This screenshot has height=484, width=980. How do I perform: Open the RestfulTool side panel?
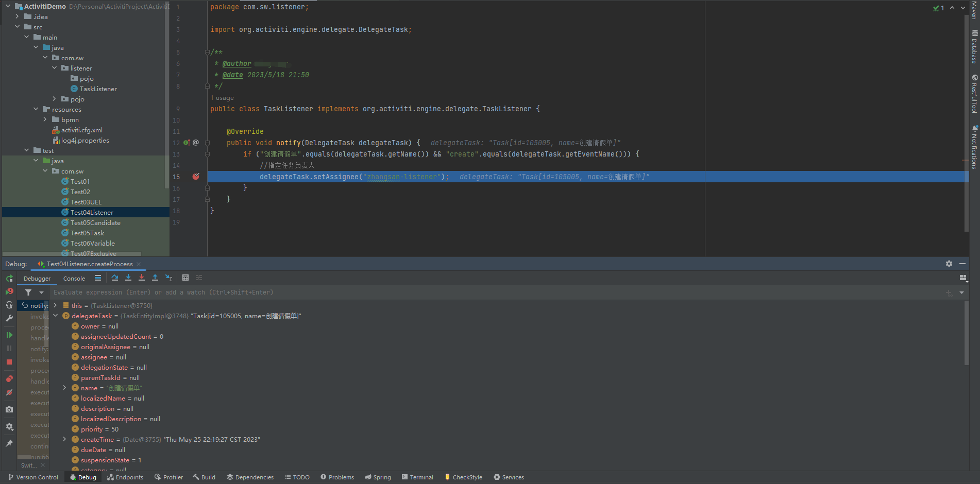[974, 94]
